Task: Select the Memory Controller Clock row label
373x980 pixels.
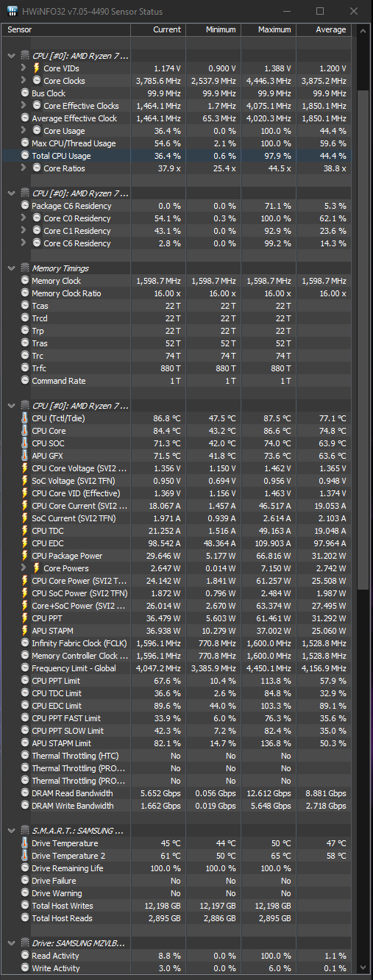Action: click(x=79, y=656)
